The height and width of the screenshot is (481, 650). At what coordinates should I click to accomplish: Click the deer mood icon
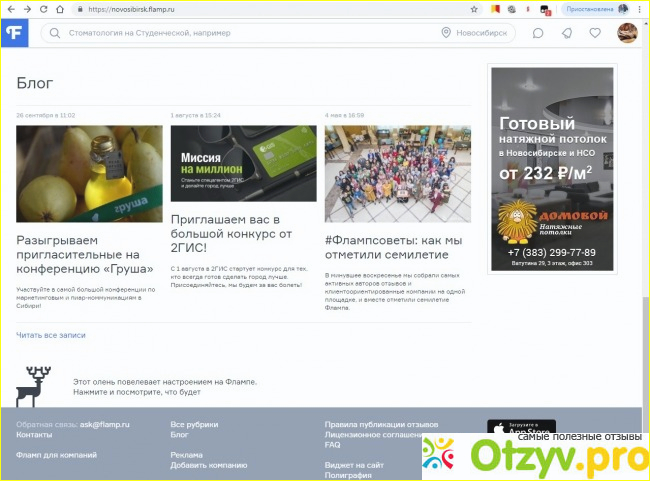coord(38,385)
